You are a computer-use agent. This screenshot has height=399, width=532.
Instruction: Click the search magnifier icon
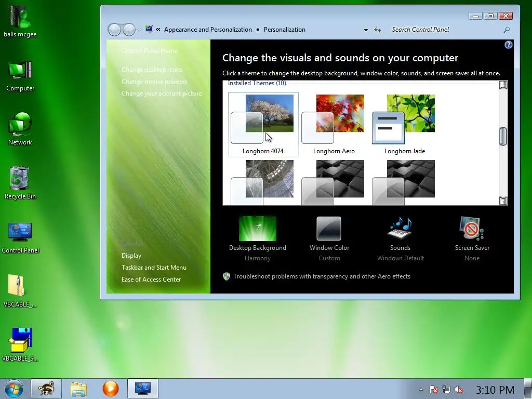pos(507,30)
